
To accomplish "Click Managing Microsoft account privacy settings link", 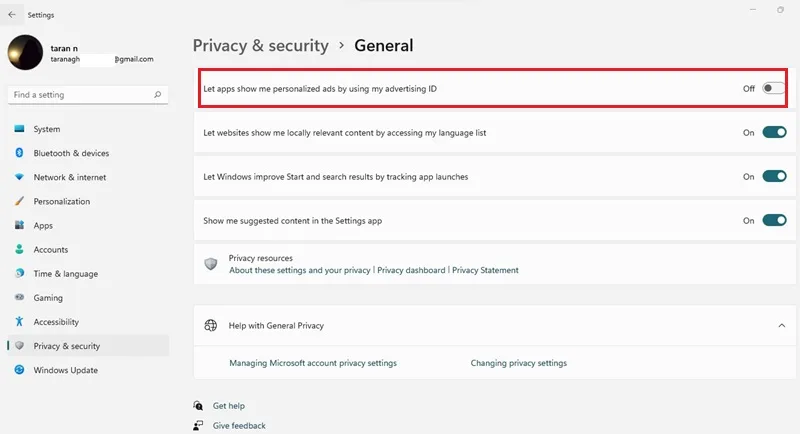I will click(313, 363).
